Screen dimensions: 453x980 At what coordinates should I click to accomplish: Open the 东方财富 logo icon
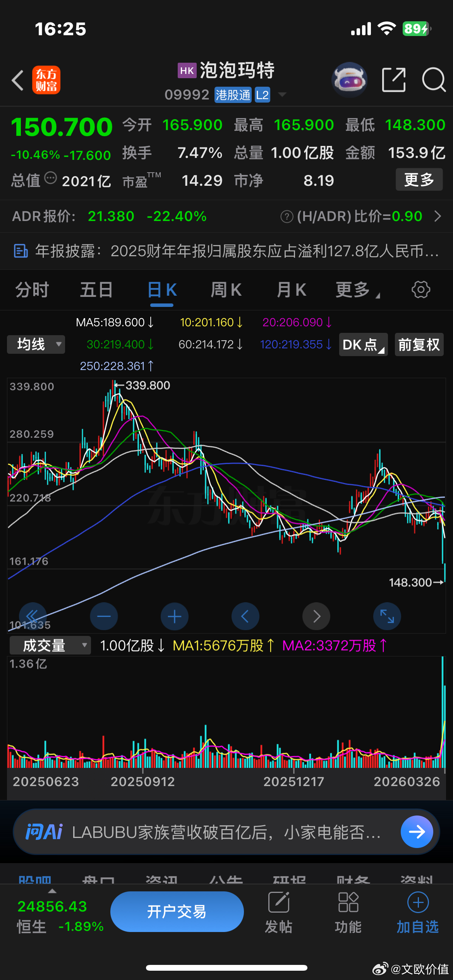coord(46,80)
